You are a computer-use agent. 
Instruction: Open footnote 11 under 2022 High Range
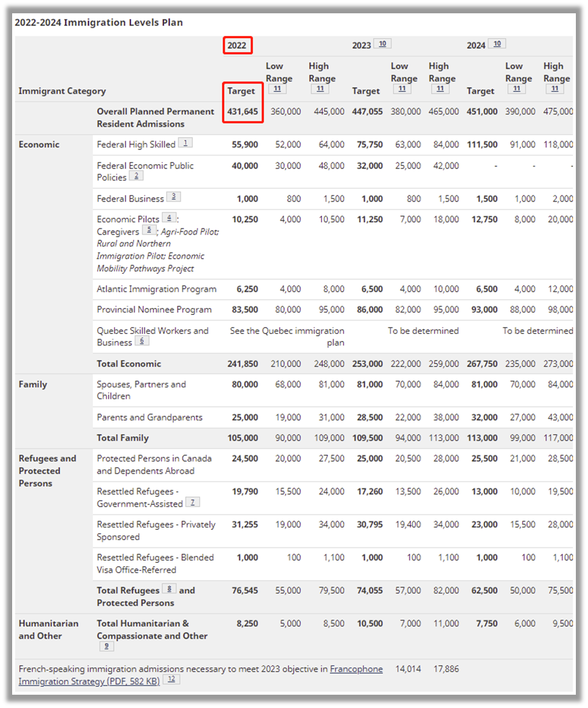320,88
